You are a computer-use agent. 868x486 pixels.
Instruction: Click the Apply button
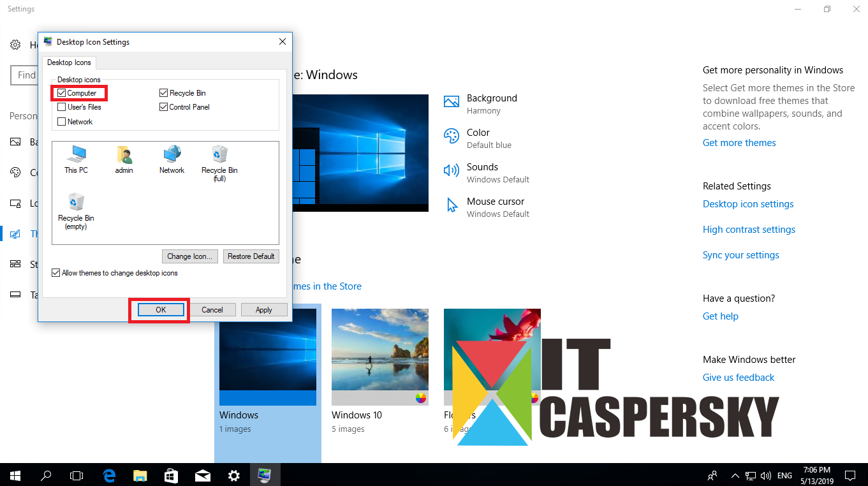click(x=264, y=310)
